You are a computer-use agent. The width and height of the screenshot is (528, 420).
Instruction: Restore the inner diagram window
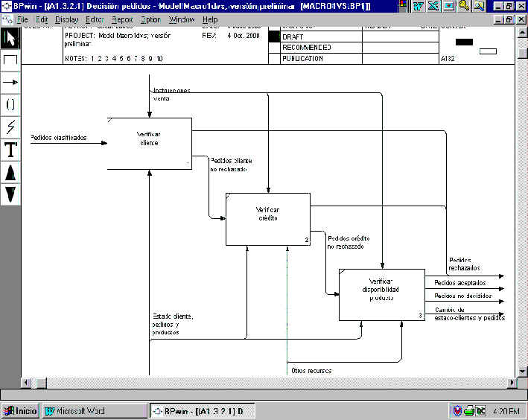(x=509, y=20)
